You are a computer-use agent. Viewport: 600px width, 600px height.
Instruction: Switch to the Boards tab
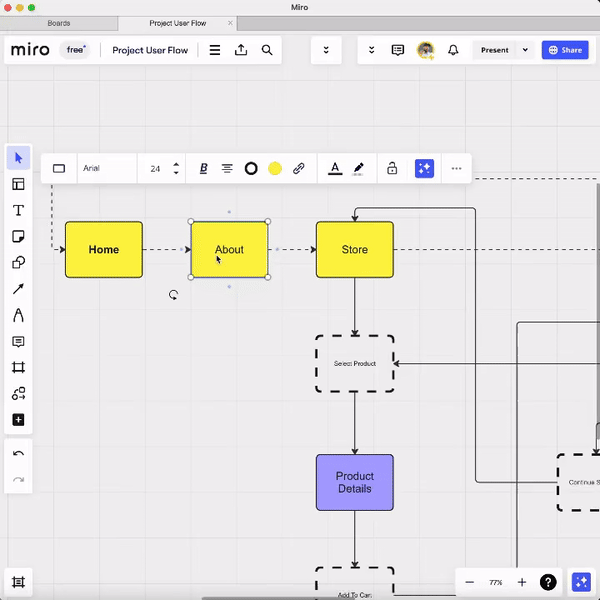[59, 23]
